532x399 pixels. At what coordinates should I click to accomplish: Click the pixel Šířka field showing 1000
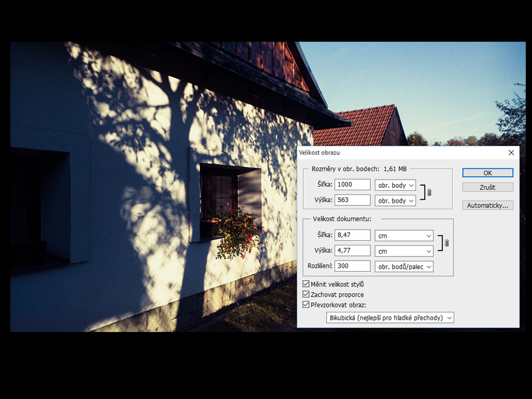point(352,185)
